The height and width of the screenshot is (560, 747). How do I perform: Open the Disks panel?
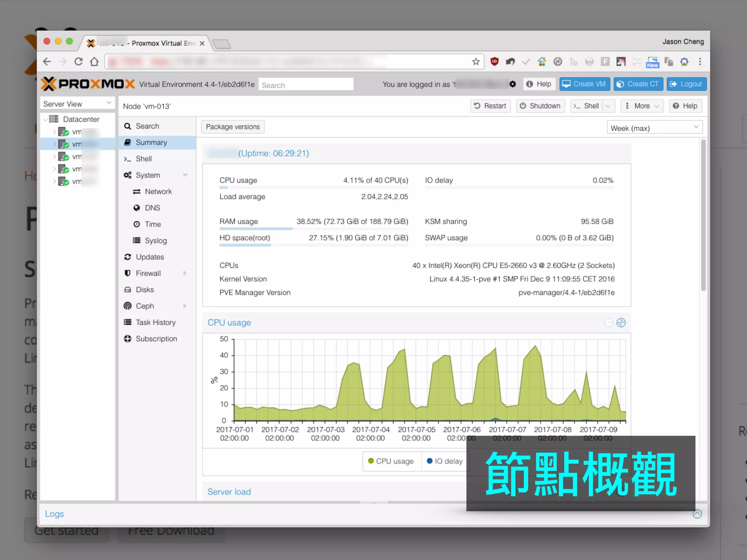pos(145,289)
